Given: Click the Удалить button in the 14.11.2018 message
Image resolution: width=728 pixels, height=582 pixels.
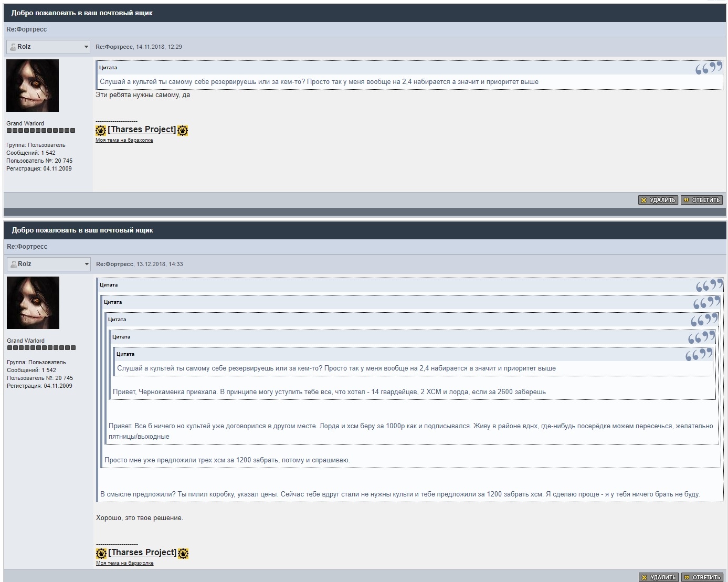Looking at the screenshot, I should 658,200.
